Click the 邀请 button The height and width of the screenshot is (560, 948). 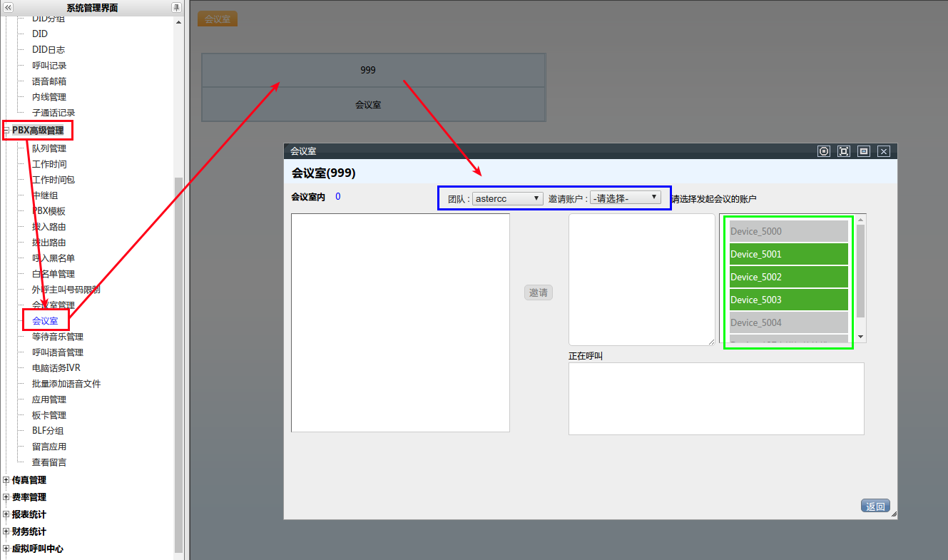(x=539, y=292)
